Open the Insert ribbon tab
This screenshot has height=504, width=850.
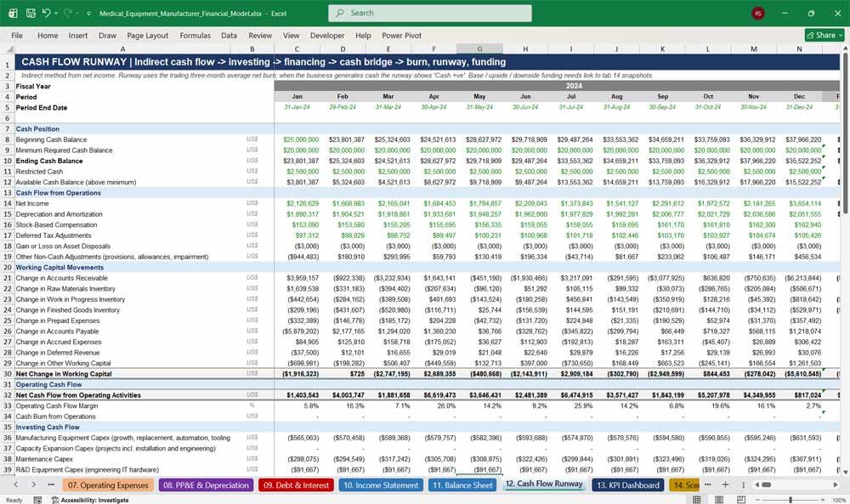pos(78,35)
